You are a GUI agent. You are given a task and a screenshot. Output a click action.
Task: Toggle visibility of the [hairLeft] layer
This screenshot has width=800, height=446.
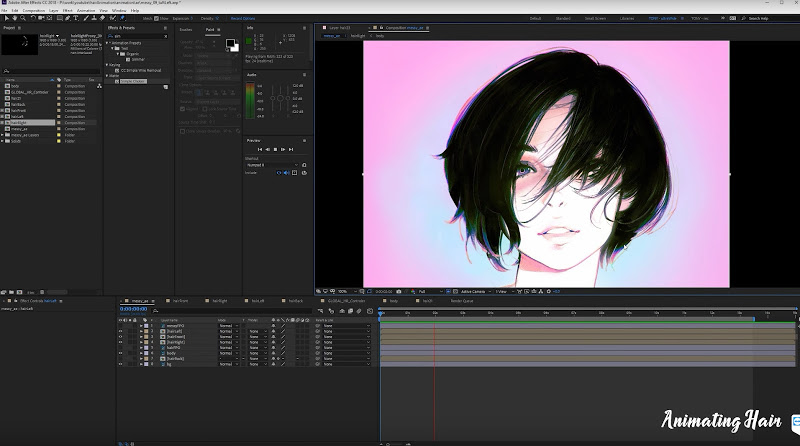click(121, 331)
